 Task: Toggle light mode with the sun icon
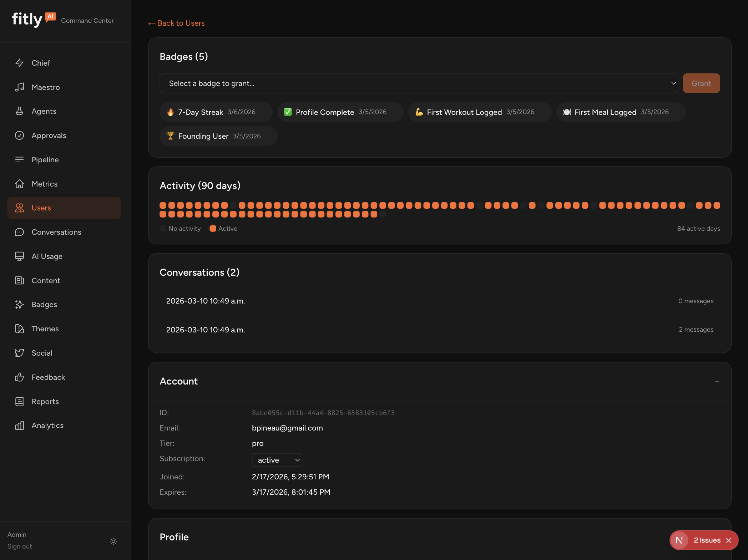[113, 541]
